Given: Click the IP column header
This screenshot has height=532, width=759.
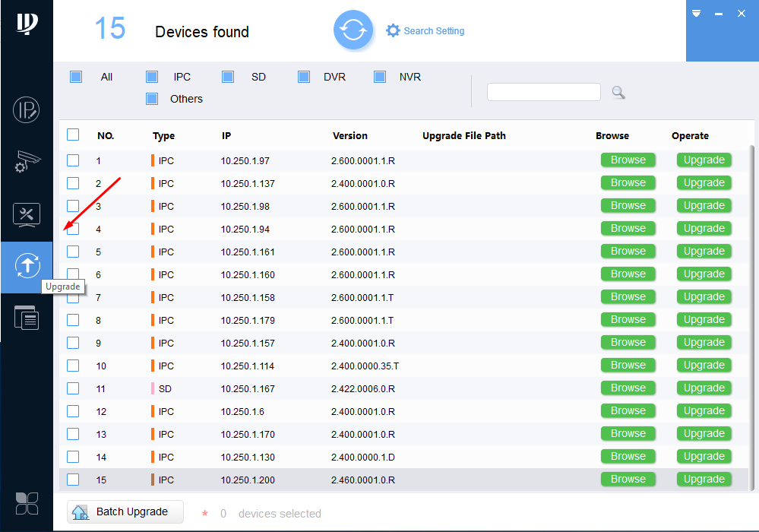Looking at the screenshot, I should 226,136.
